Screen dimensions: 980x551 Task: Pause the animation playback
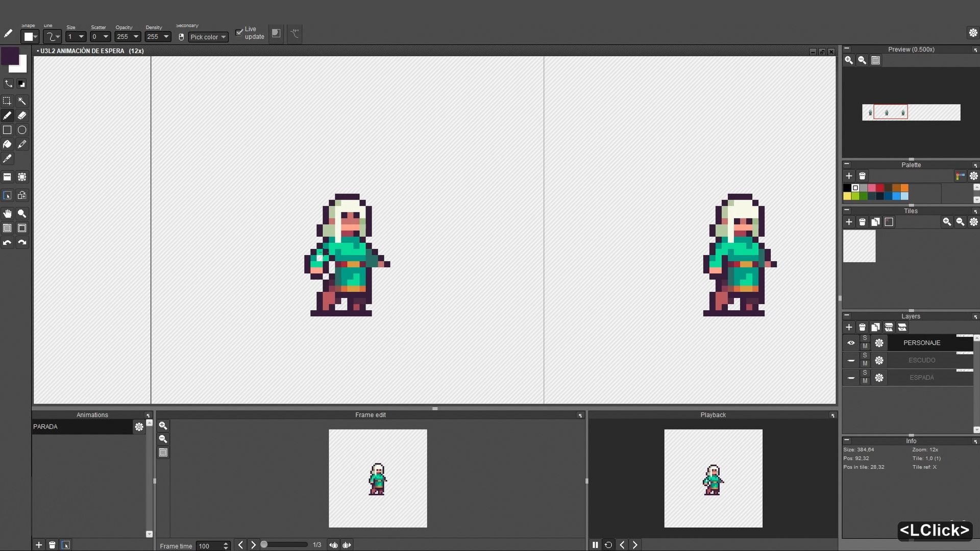tap(595, 545)
